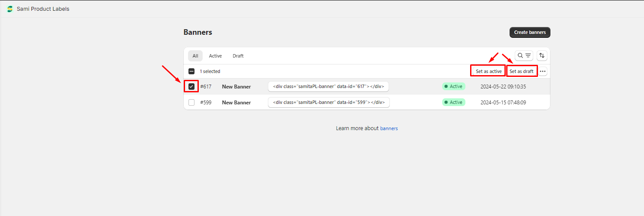Open the banners help link
644x216 pixels.
[389, 128]
